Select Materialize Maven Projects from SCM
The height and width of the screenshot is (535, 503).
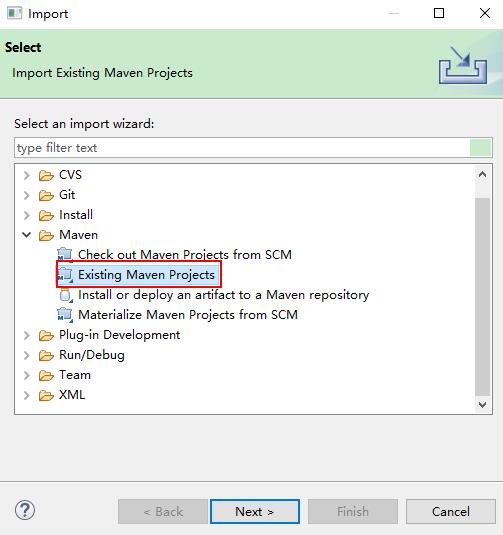tap(188, 315)
